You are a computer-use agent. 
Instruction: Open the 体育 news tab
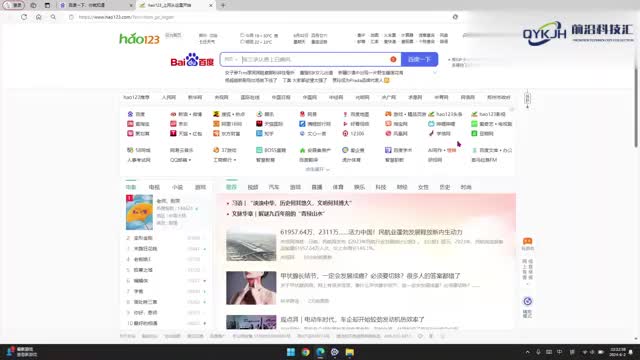click(338, 187)
